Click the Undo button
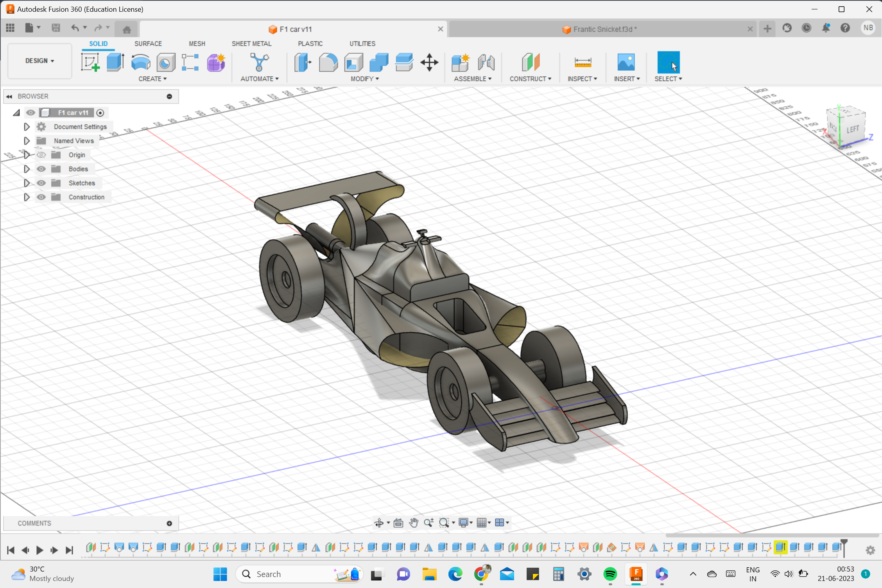 tap(75, 28)
